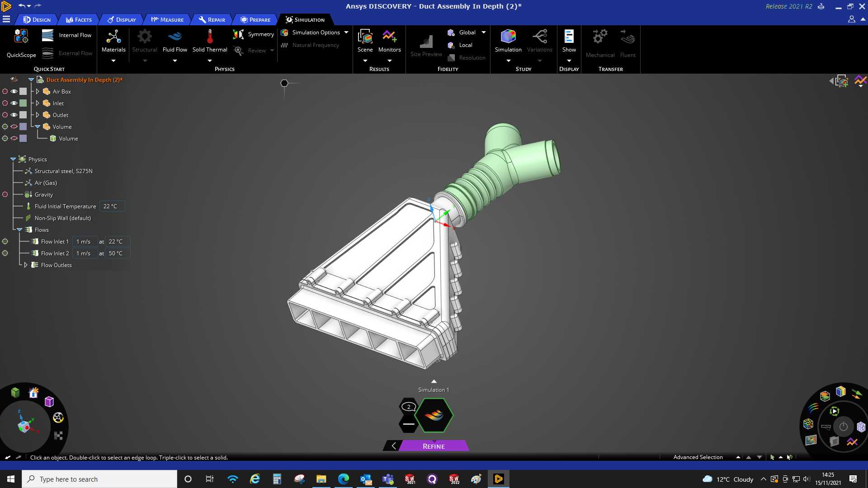
Task: Click the mesh cube icon in results dial
Action: 861,427
